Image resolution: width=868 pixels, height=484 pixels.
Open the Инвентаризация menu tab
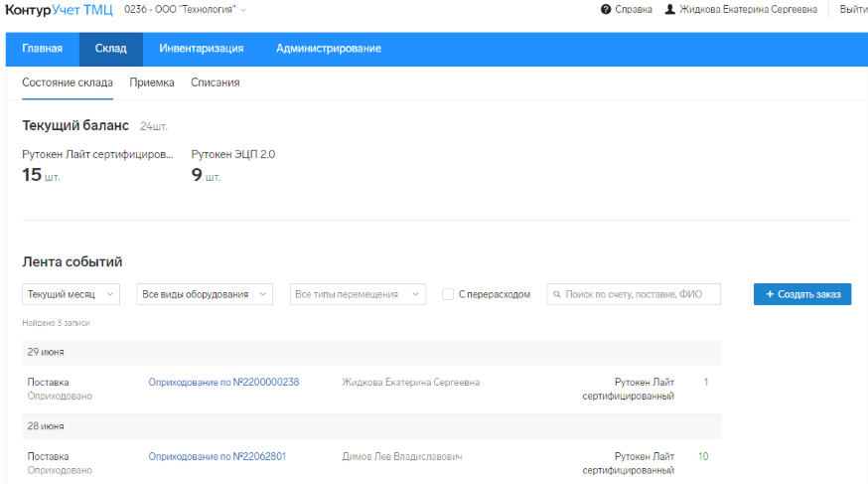click(202, 49)
